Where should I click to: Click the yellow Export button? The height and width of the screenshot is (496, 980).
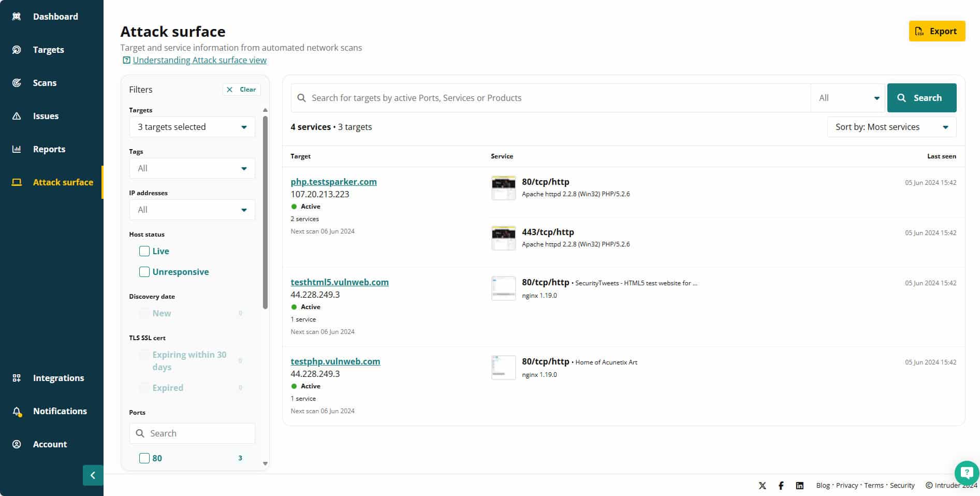[937, 31]
